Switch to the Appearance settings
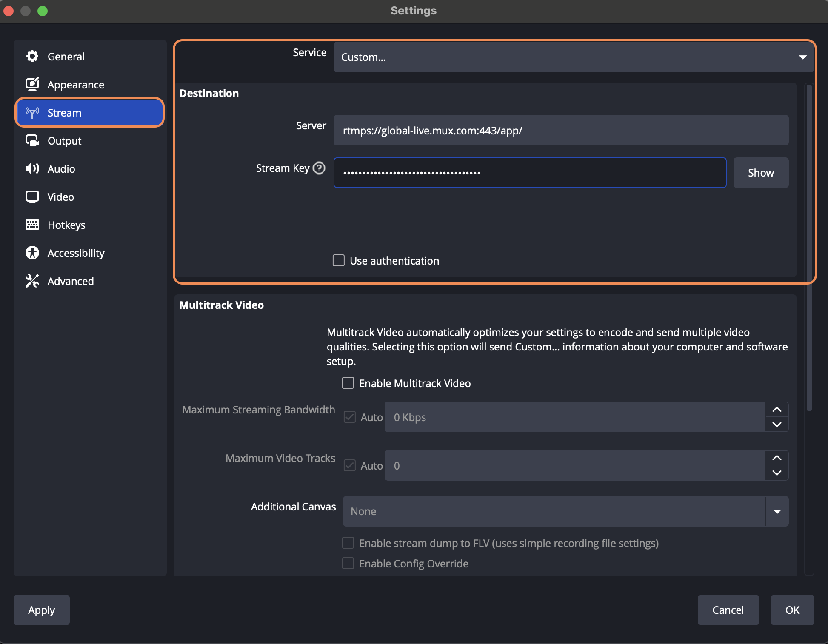Image resolution: width=828 pixels, height=644 pixels. 90,85
